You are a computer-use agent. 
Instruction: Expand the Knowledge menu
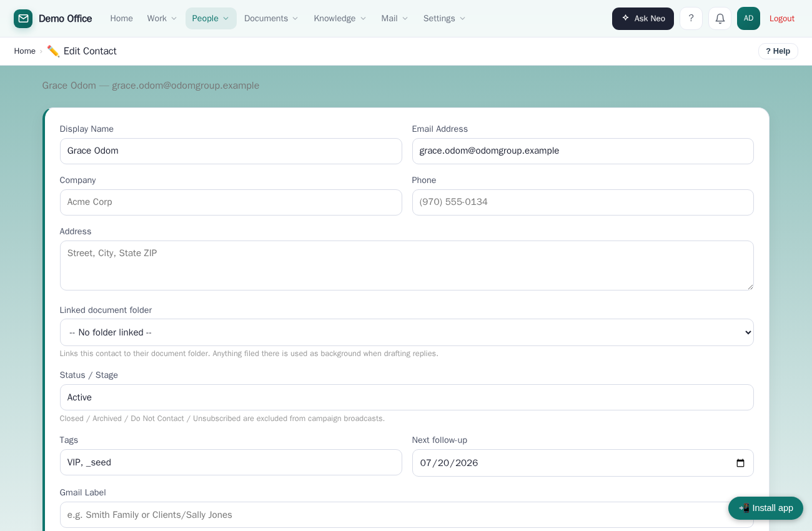340,19
